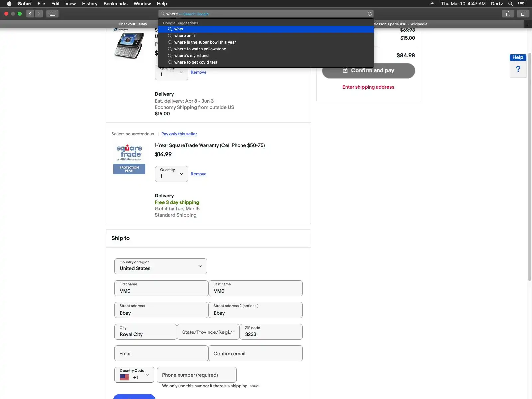Click the Email field
This screenshot has width=532, height=399.
161,353
